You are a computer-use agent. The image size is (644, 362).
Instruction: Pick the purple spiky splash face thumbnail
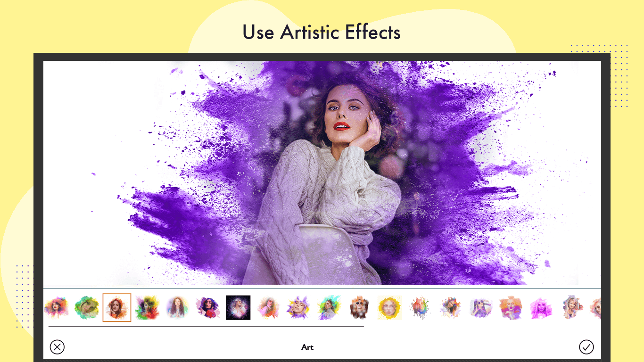(x=299, y=308)
